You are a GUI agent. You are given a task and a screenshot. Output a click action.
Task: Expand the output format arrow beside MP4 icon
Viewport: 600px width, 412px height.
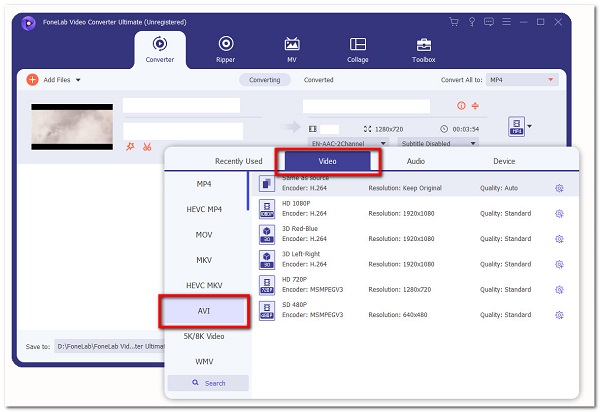pos(530,126)
